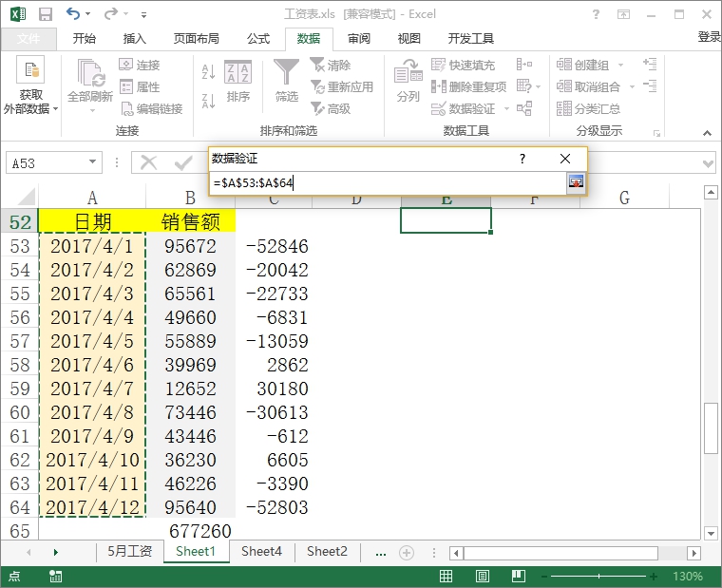Click the range input field in 数据验证
Image resolution: width=722 pixels, height=588 pixels.
pos(389,182)
